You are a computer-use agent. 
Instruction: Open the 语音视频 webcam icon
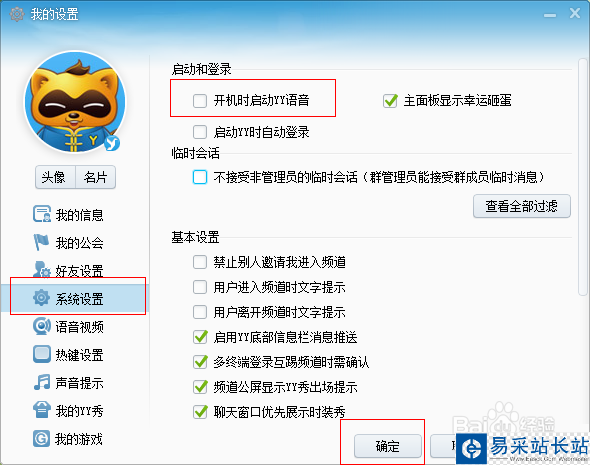click(x=41, y=326)
